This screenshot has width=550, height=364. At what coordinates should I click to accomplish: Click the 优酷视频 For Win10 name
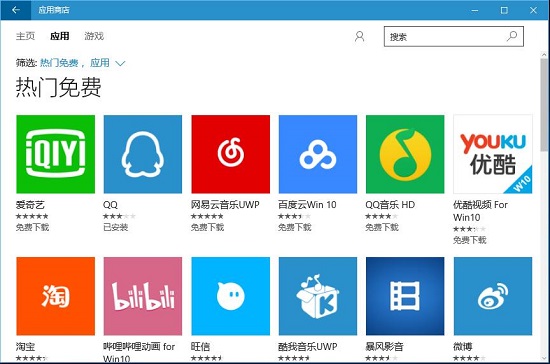(x=481, y=211)
